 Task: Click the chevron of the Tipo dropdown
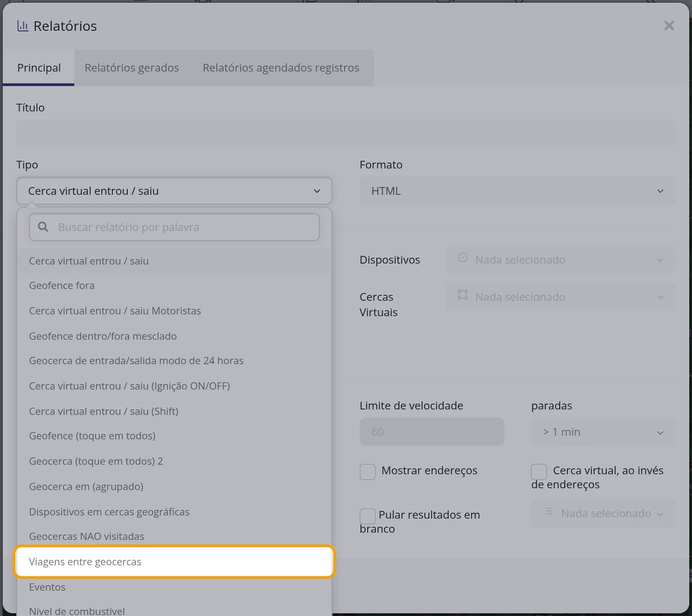(317, 191)
